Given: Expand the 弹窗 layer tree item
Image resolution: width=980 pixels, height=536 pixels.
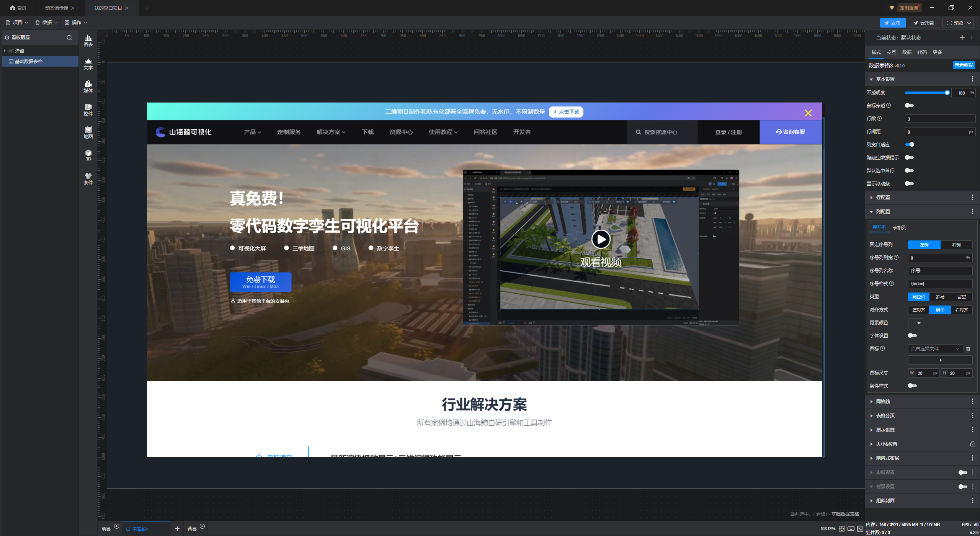Looking at the screenshot, I should pyautogui.click(x=5, y=51).
